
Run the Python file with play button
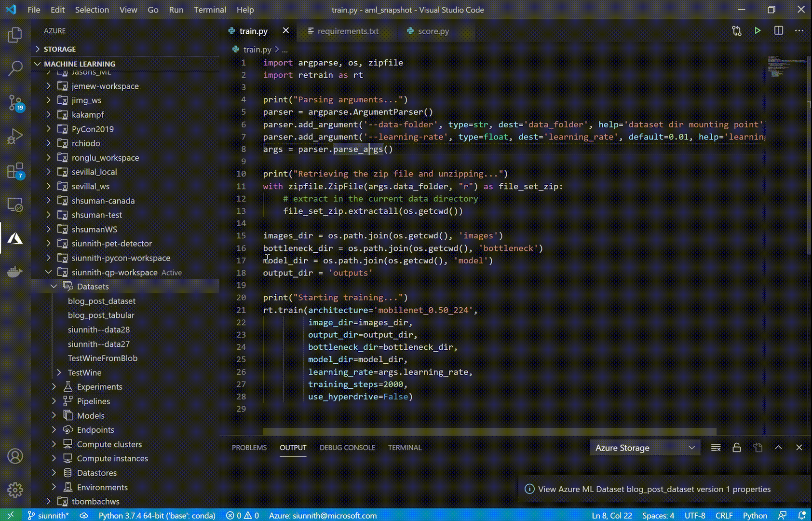(x=758, y=31)
